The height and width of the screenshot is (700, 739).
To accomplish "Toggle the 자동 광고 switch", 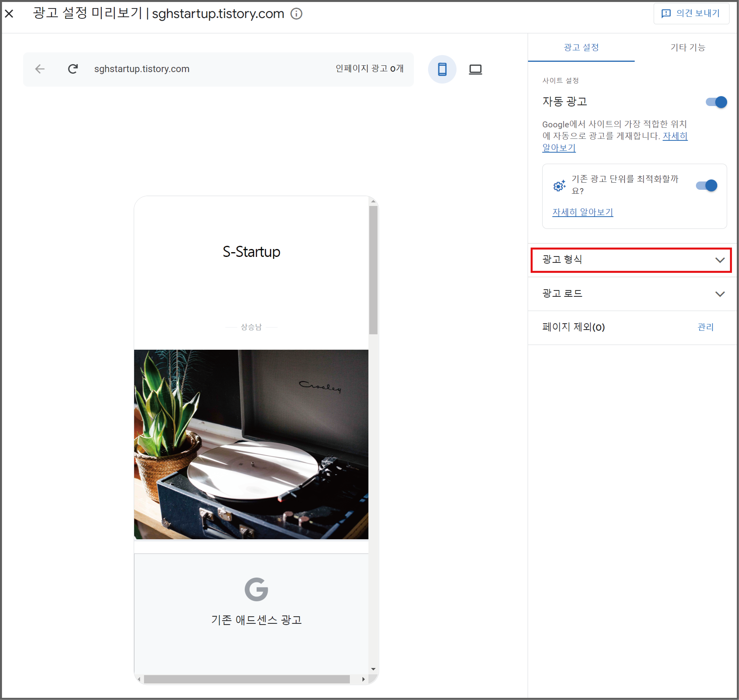I will 716,102.
